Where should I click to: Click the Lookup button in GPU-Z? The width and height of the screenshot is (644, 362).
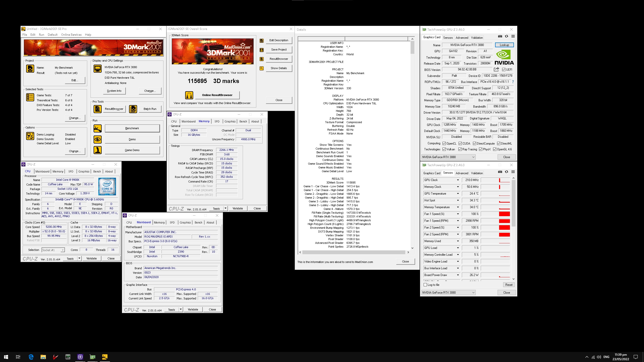pyautogui.click(x=504, y=45)
